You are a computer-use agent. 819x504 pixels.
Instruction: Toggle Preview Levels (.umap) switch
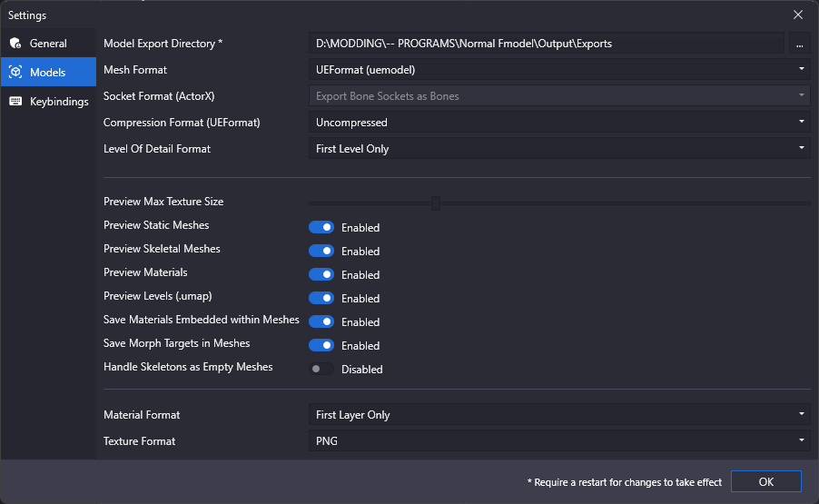coord(321,298)
